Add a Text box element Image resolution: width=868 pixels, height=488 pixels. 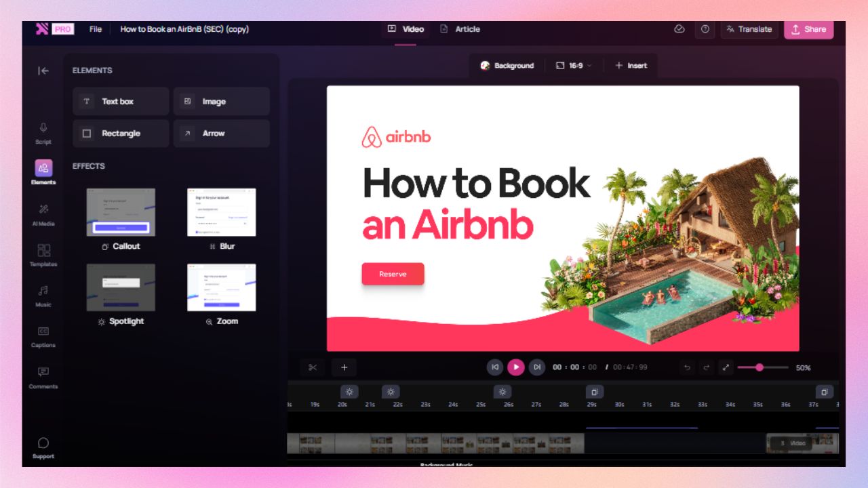[121, 101]
